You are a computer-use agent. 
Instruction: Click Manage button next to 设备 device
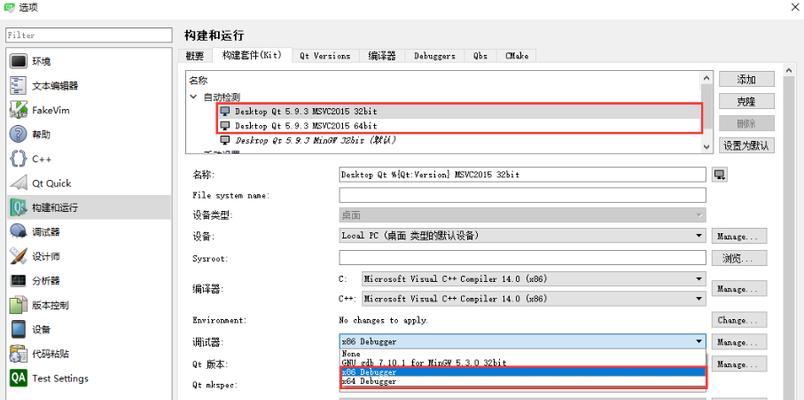pos(739,236)
